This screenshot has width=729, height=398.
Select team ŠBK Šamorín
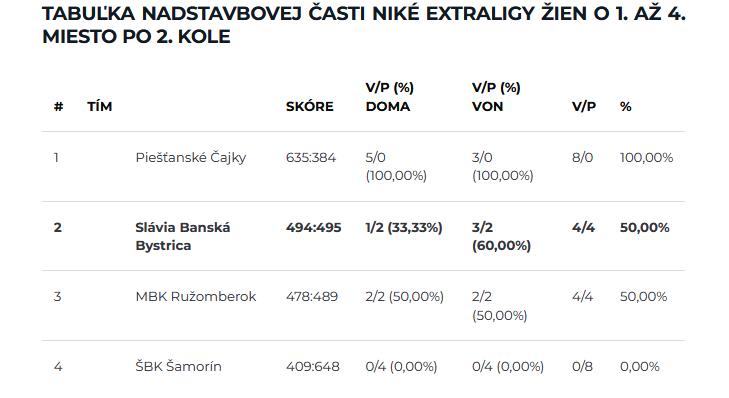(x=179, y=366)
